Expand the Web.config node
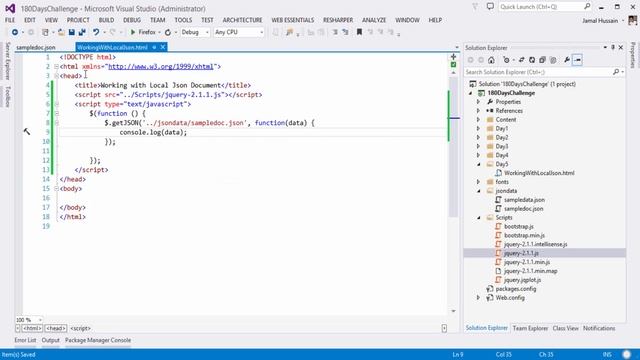This screenshot has height=360, width=640. coord(478,298)
